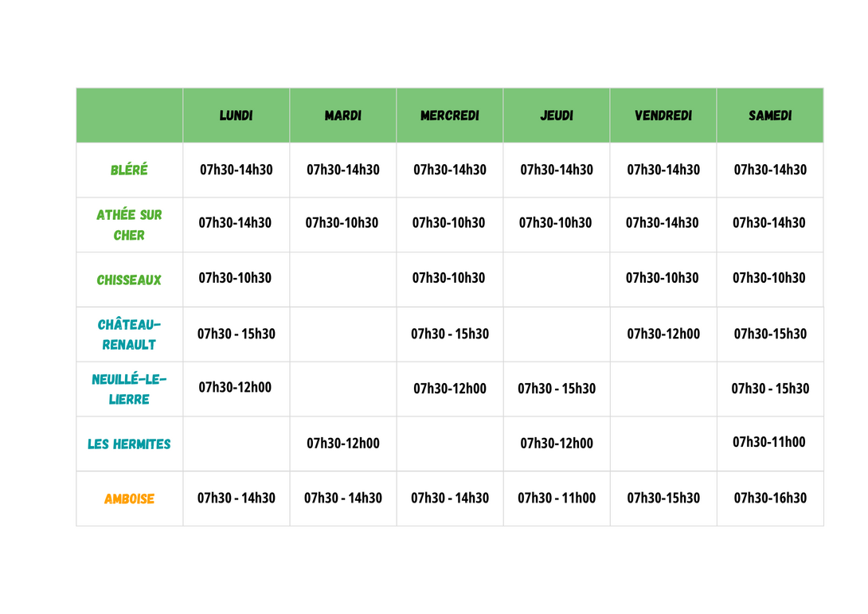Select Amboise Thursday cell 07h30 - 11h00
868x614 pixels.
coord(557,498)
